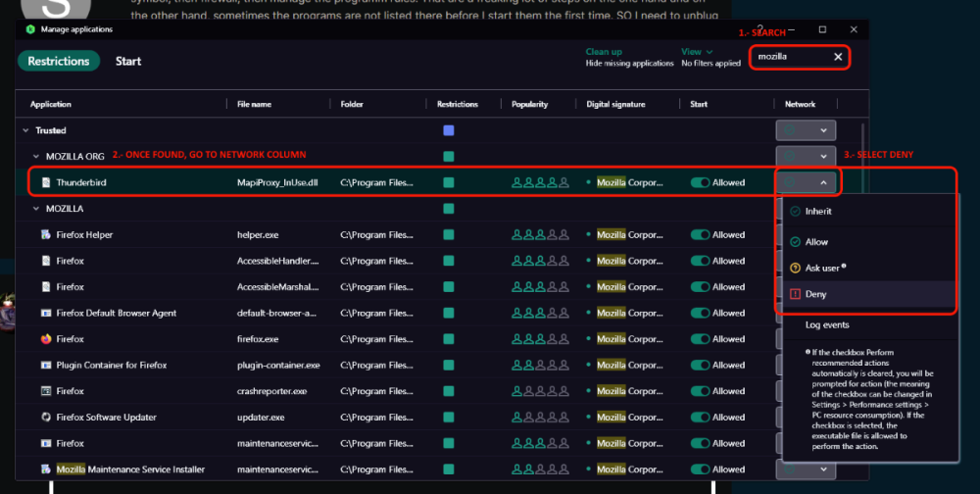
Task: Clear the search box with X
Action: coord(838,57)
